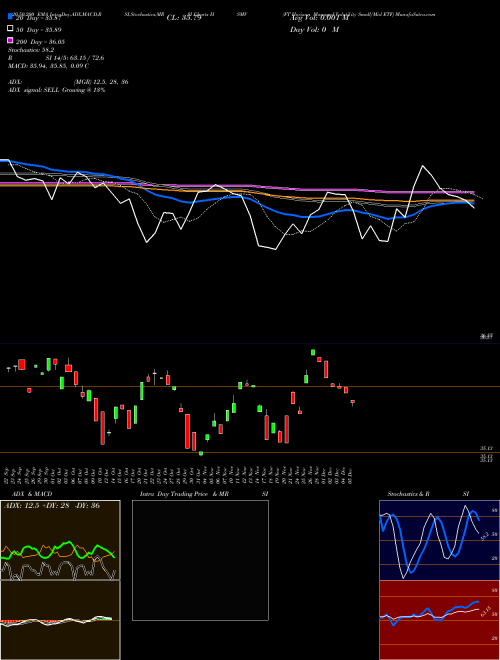The height and width of the screenshot is (660, 500).
Task: Select the '200 Day = 36.05' legend text
Action: [x=40, y=42]
